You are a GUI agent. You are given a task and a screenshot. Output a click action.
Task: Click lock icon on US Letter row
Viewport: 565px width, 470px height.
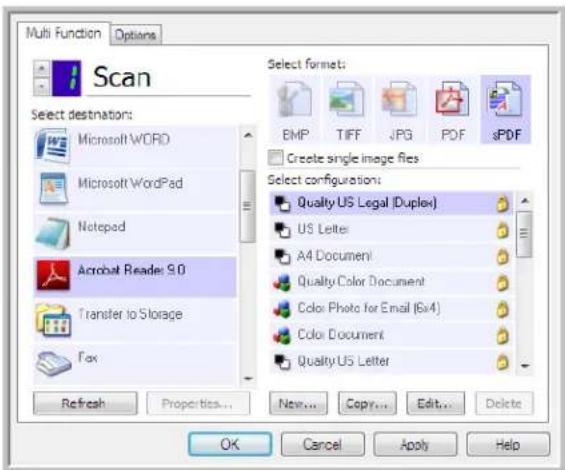tap(502, 230)
